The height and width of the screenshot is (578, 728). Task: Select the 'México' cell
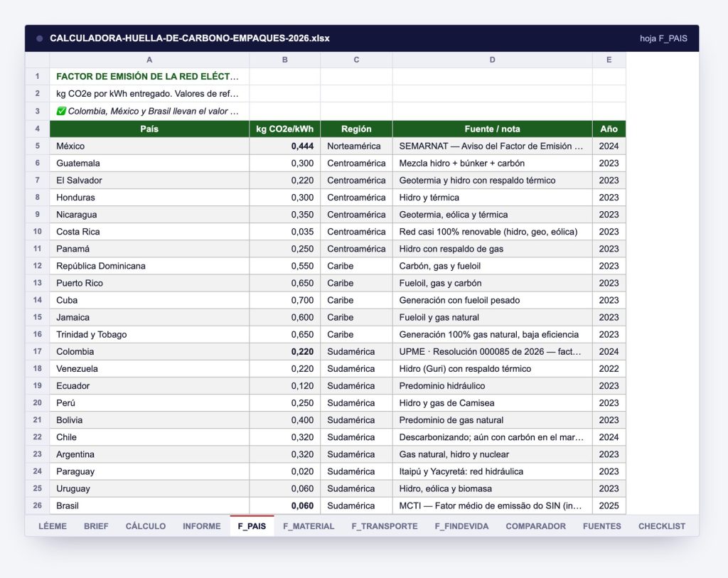[x=149, y=146]
